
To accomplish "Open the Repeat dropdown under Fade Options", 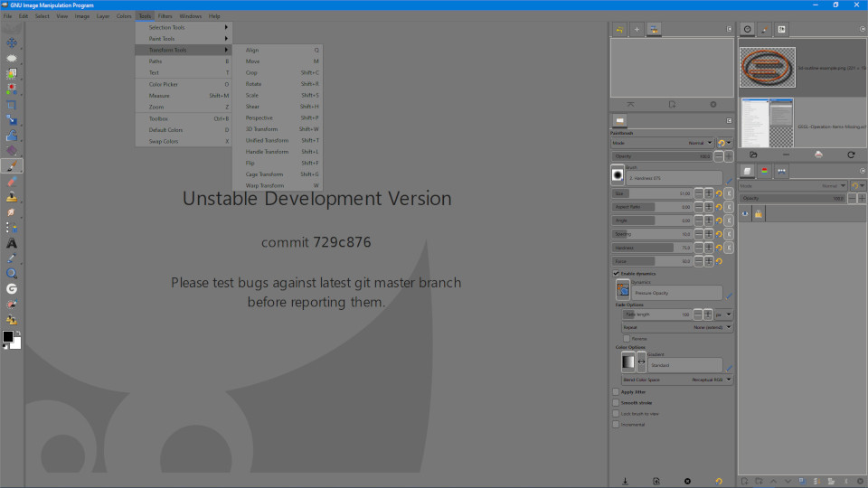I will click(676, 327).
